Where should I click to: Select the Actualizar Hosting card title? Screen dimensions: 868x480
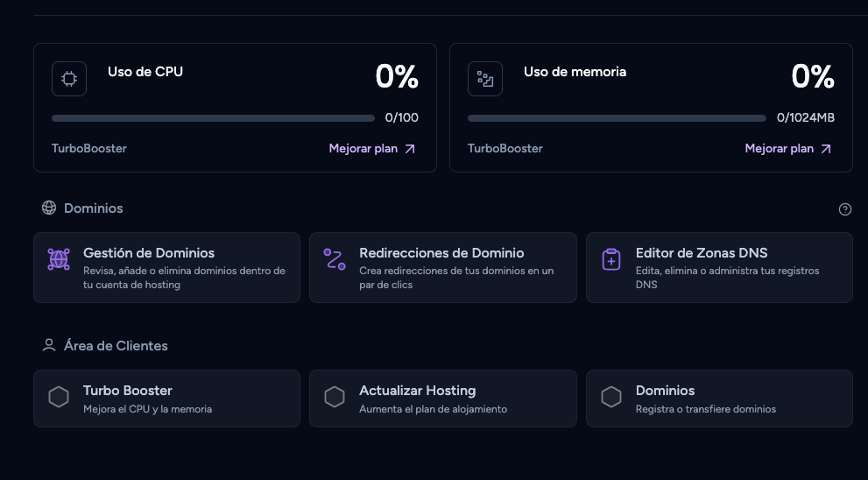(418, 391)
